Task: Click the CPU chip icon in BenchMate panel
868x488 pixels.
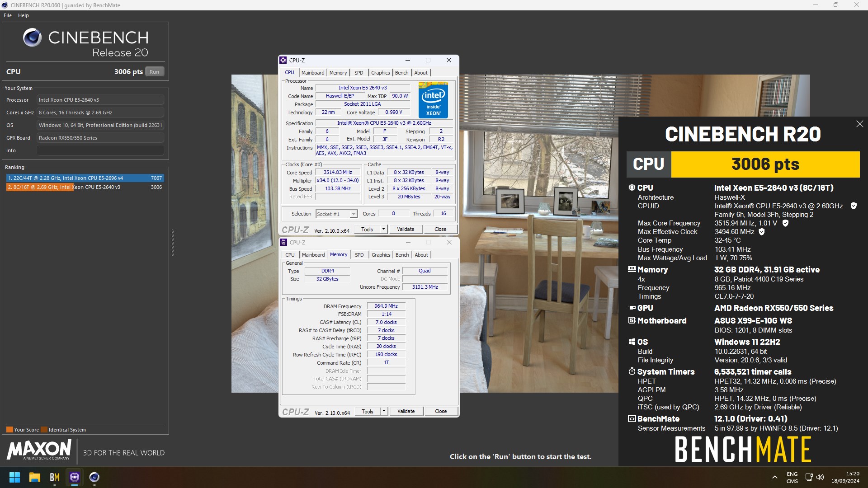Action: pyautogui.click(x=632, y=188)
